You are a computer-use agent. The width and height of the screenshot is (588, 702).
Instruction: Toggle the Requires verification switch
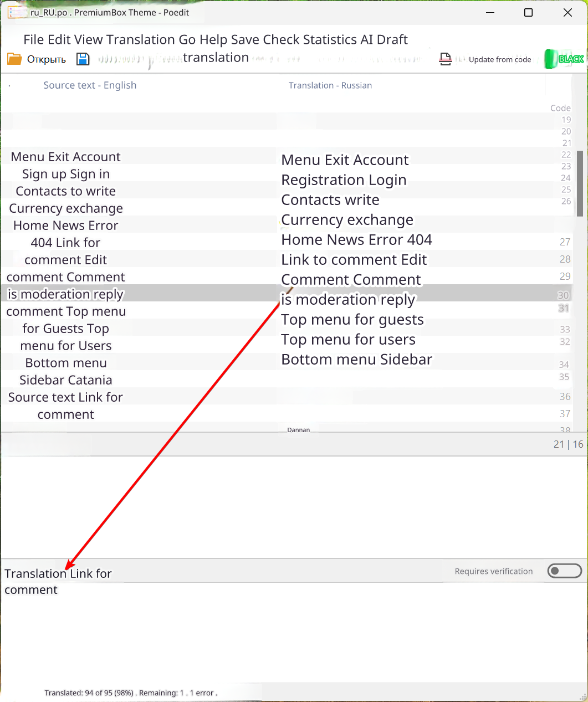[x=564, y=571]
